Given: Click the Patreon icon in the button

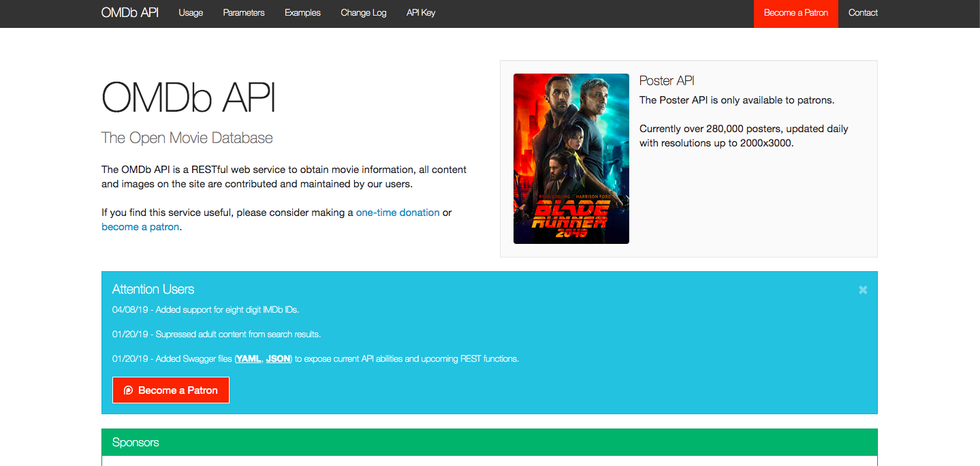Looking at the screenshot, I should [x=128, y=390].
